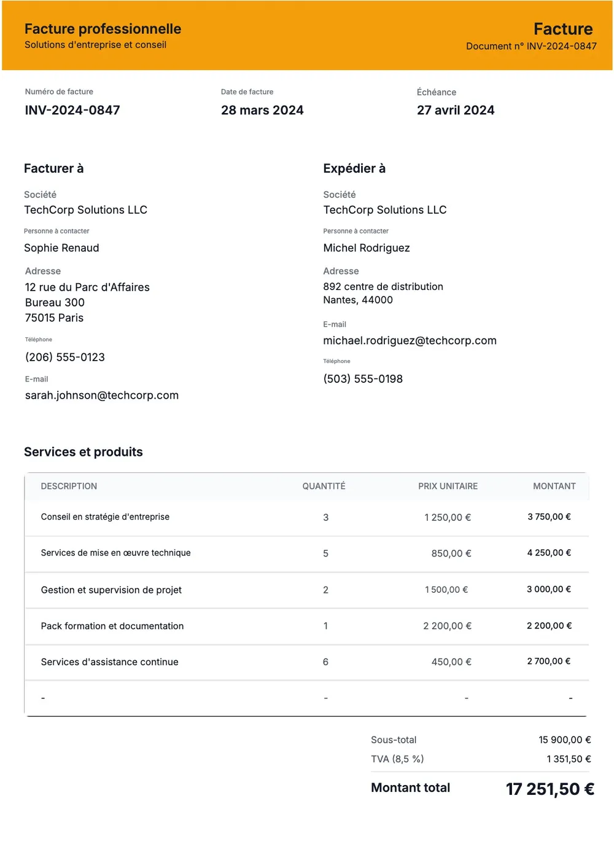Select the DESCRIPTION column header

click(69, 487)
